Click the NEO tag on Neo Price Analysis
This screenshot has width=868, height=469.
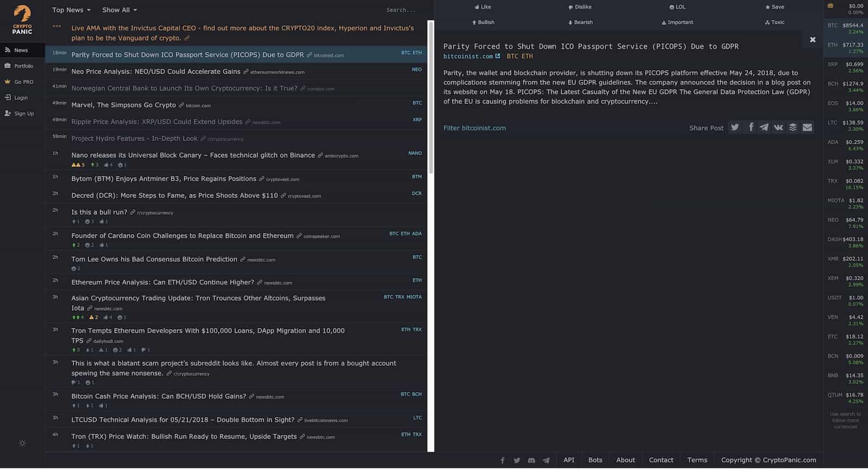tap(417, 69)
